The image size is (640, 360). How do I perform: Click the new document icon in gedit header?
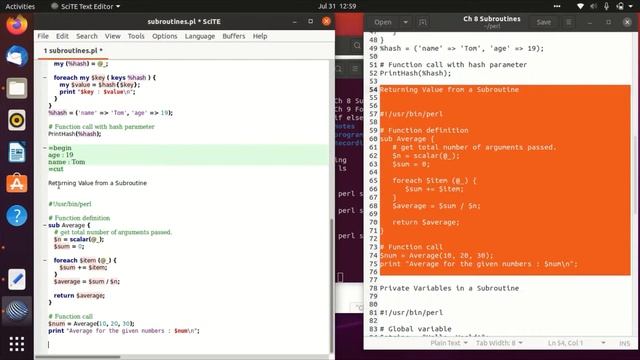tap(422, 22)
